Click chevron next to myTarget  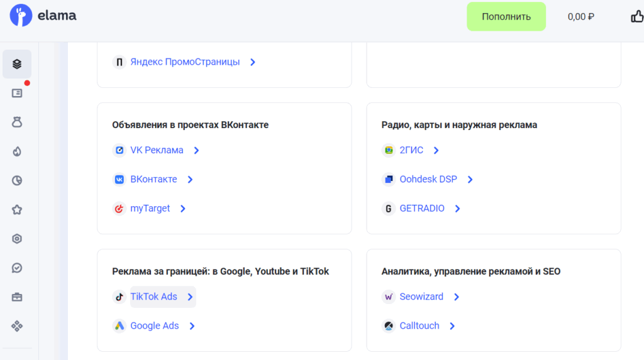[183, 209]
